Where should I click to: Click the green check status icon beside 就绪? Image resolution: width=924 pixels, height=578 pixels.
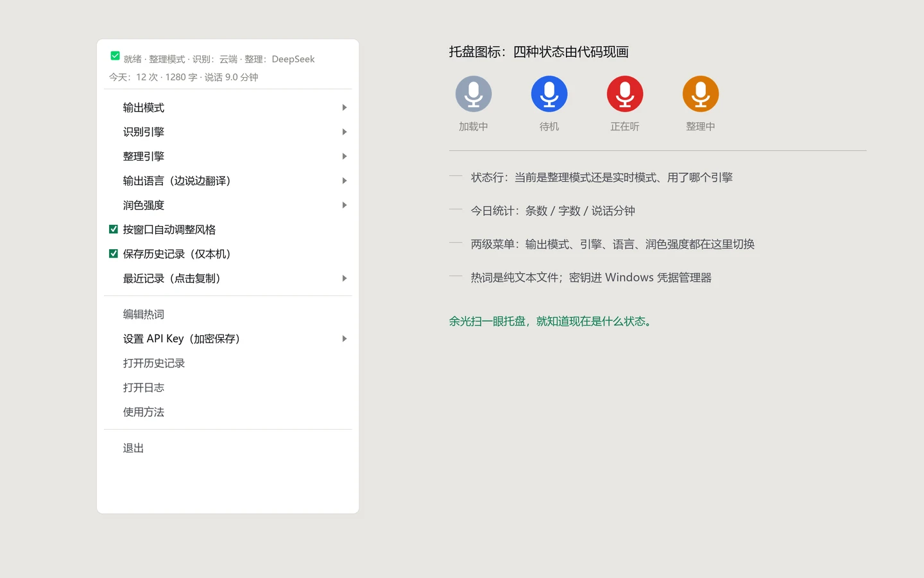(x=115, y=56)
